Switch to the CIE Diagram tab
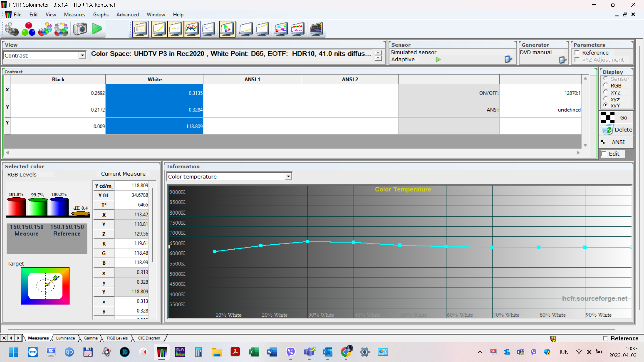This screenshot has width=644, height=362. pyautogui.click(x=149, y=338)
